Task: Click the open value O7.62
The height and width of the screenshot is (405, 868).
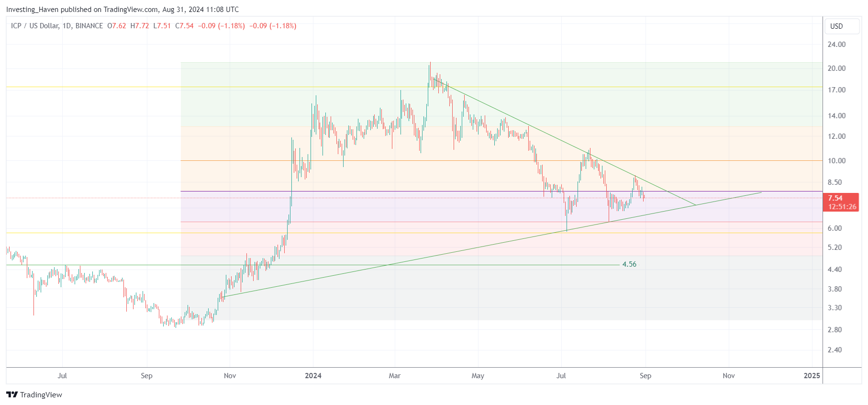Action: tap(117, 26)
